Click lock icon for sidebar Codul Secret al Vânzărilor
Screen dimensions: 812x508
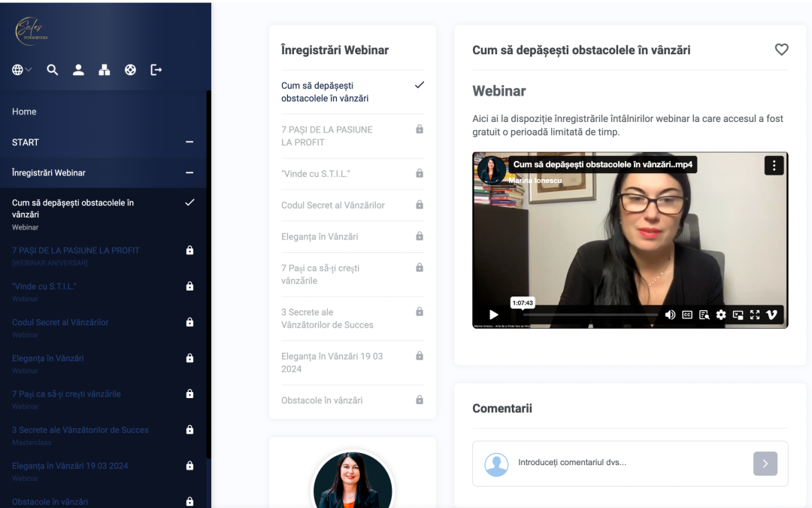[189, 322]
